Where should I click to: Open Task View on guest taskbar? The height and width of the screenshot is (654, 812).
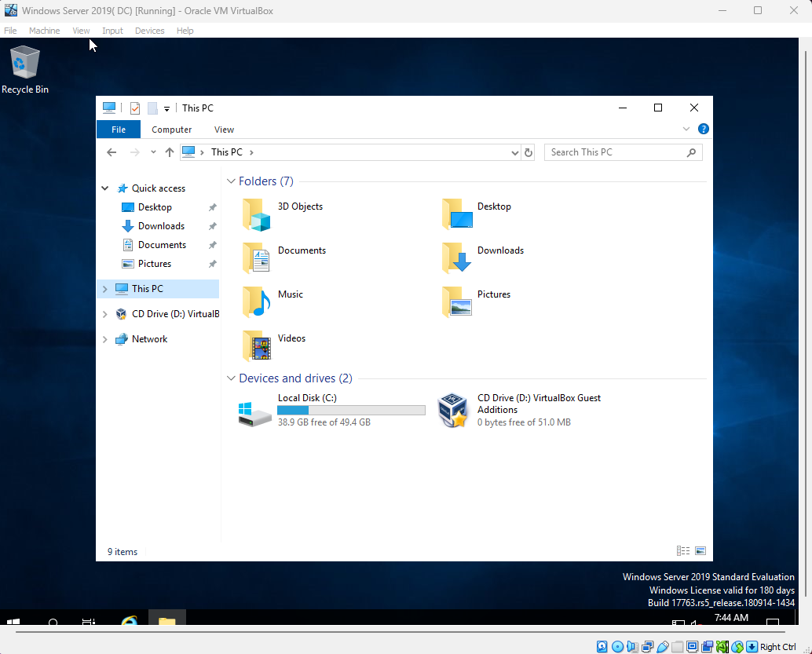point(89,619)
